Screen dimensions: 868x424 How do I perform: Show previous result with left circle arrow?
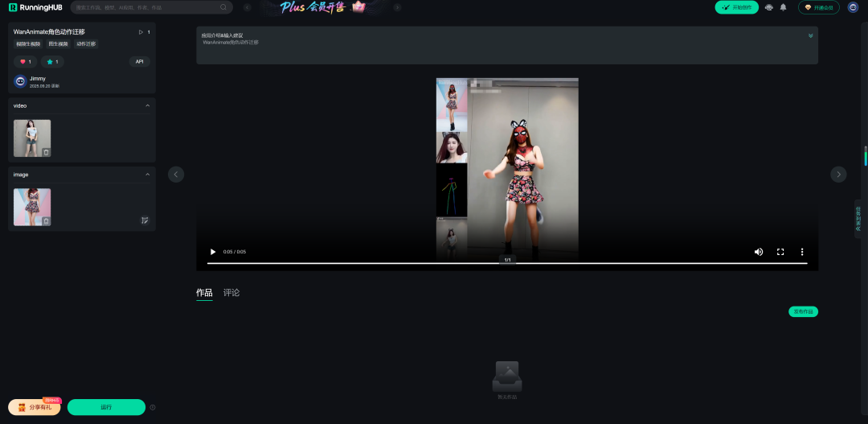(176, 174)
